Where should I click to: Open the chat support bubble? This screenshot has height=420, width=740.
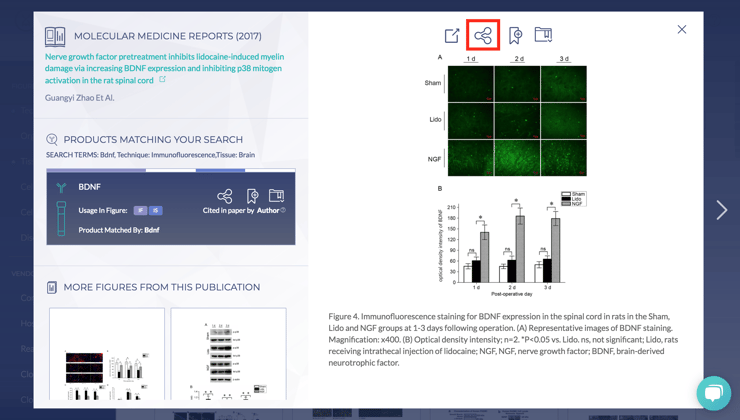714,393
